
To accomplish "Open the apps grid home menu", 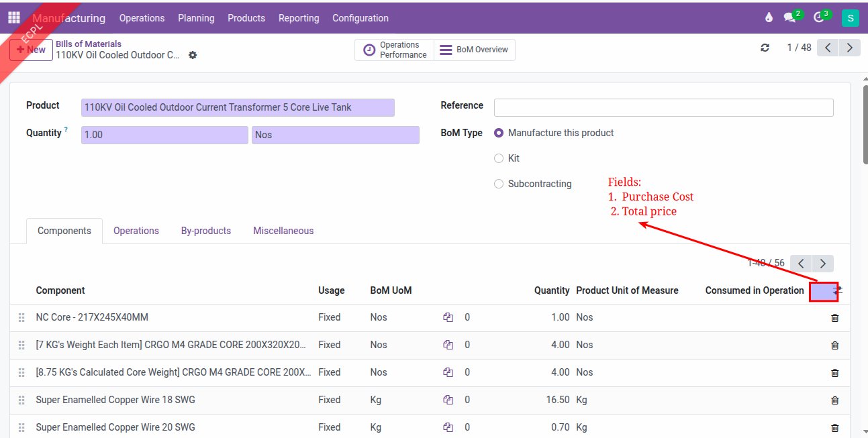I will click(x=14, y=18).
